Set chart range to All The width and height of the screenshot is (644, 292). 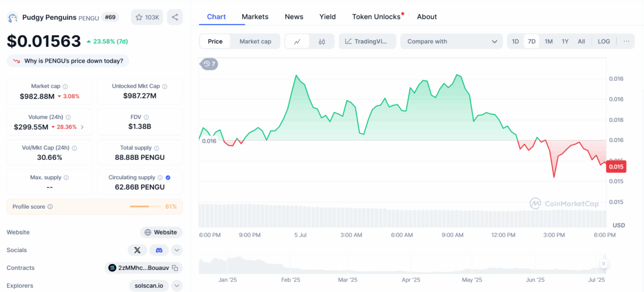(581, 41)
